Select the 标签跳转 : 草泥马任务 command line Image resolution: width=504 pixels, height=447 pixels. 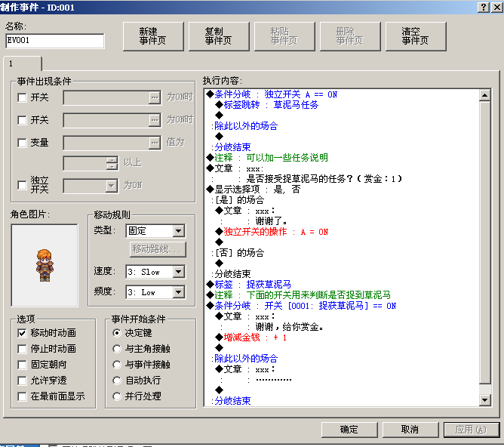[x=267, y=105]
